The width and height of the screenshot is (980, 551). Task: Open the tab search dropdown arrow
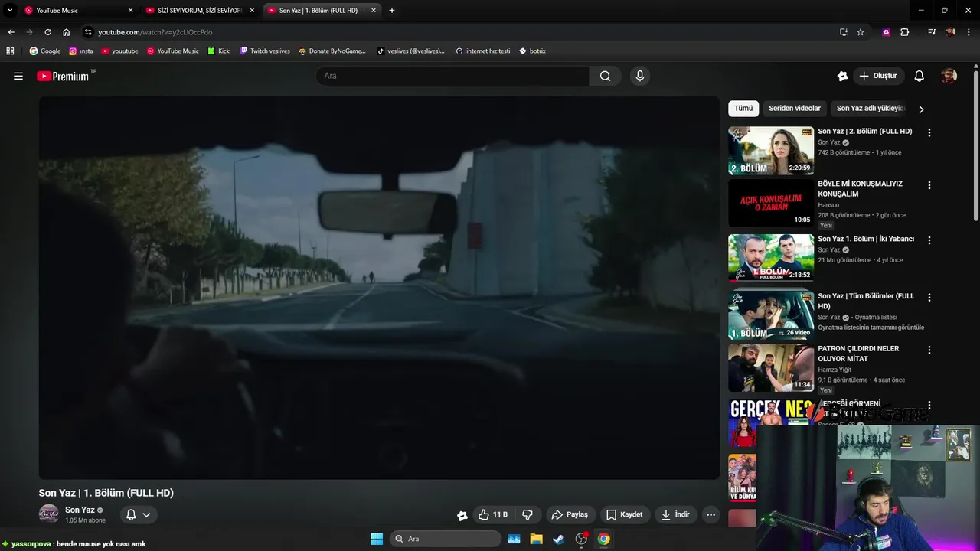[x=10, y=11]
